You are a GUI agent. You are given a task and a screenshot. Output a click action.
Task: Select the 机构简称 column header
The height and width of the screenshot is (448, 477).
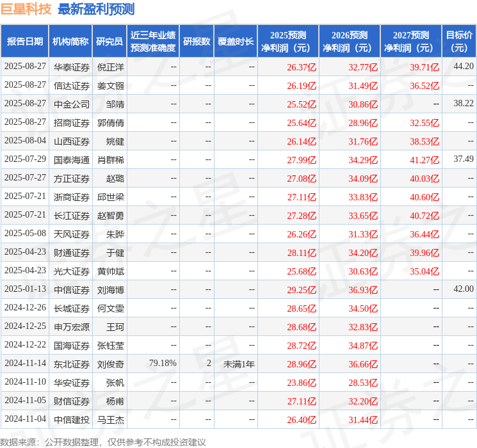pos(70,42)
